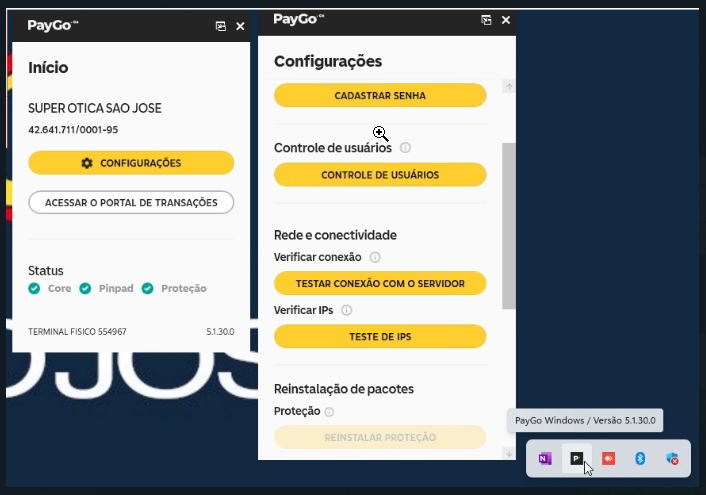The width and height of the screenshot is (706, 495).
Task: Click info icon beside Verificar conexão
Action: coord(375,257)
